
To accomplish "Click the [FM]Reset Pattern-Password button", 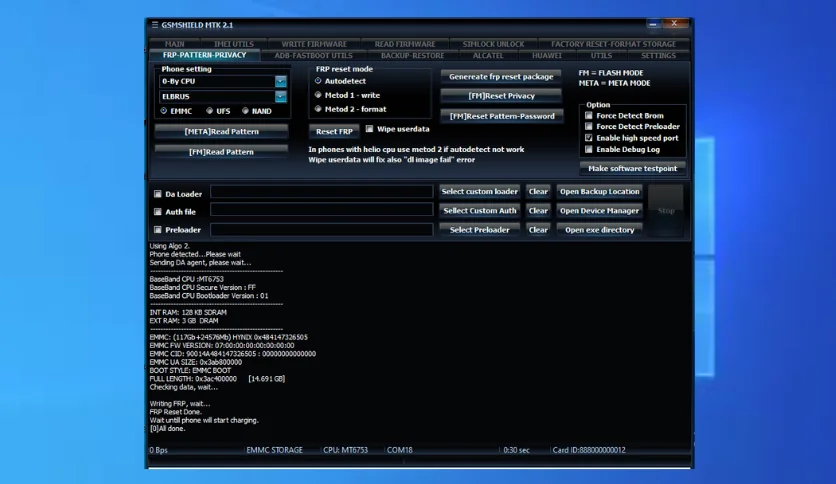I will tap(502, 116).
